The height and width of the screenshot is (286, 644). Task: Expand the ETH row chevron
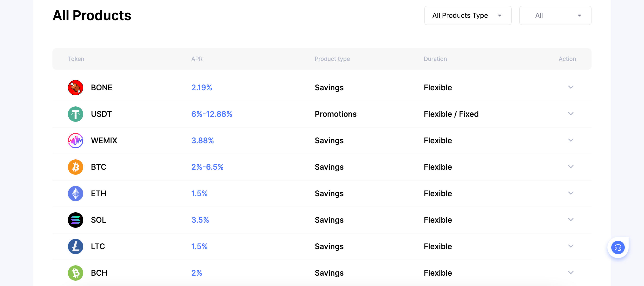[571, 193]
